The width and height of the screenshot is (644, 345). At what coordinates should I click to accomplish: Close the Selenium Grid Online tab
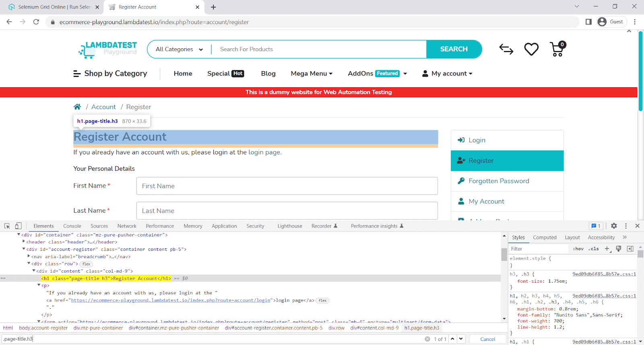pyautogui.click(x=97, y=7)
